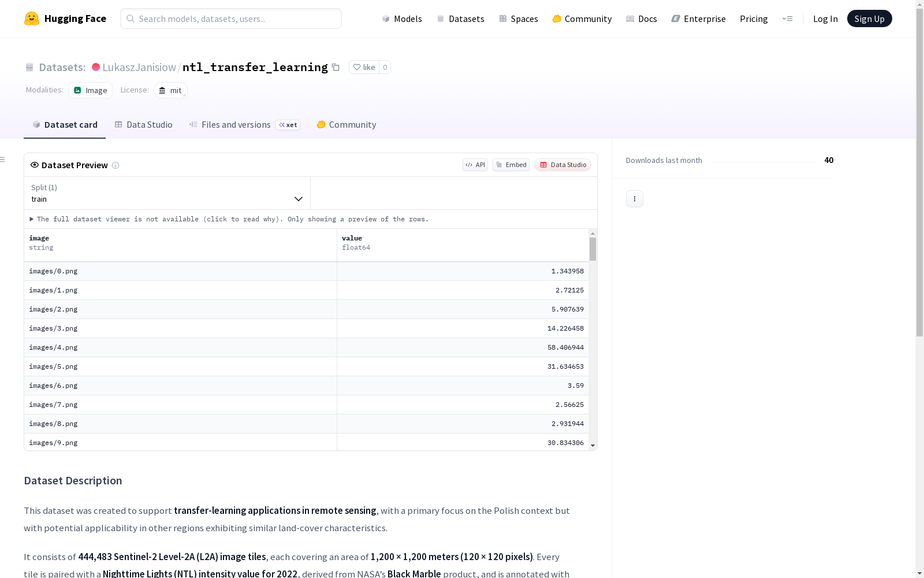
Task: Click the Embed button
Action: 511,165
